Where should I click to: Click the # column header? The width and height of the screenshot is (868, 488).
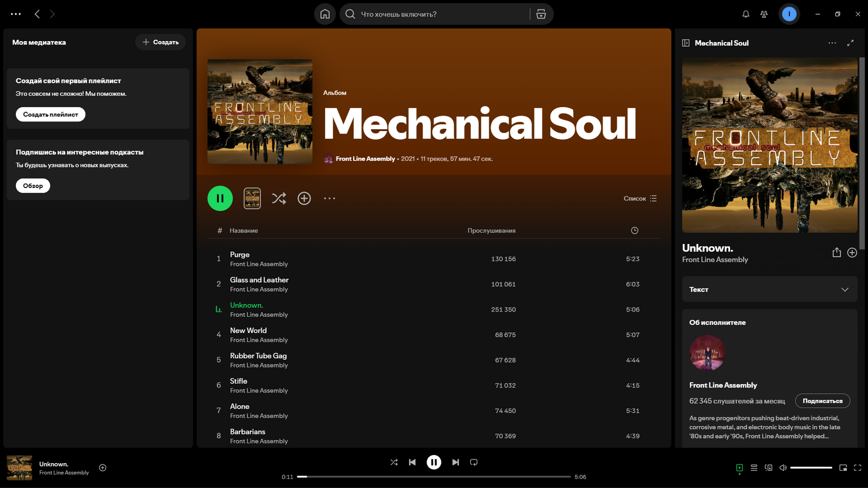coord(219,231)
